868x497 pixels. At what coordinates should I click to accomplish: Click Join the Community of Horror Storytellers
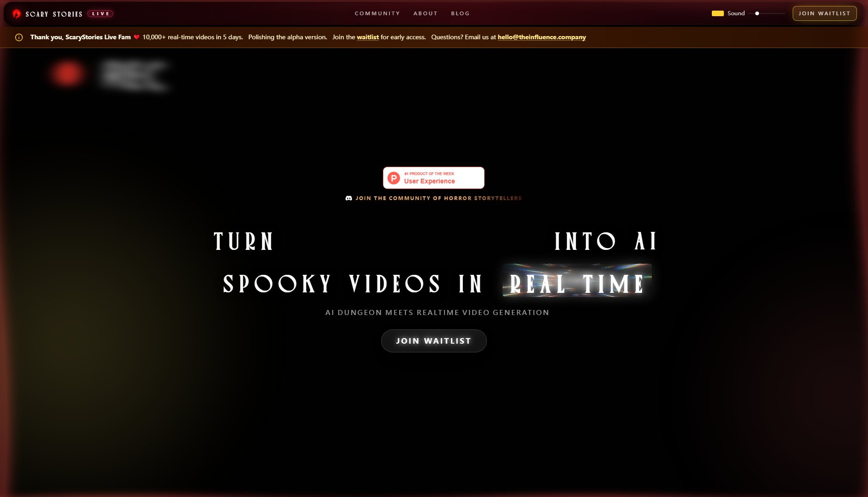tap(438, 198)
